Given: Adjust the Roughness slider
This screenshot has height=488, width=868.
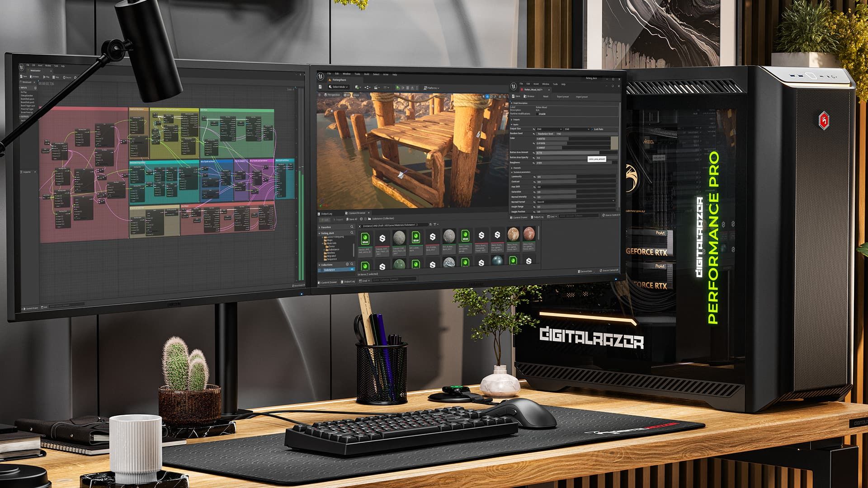Looking at the screenshot, I should click(x=577, y=163).
